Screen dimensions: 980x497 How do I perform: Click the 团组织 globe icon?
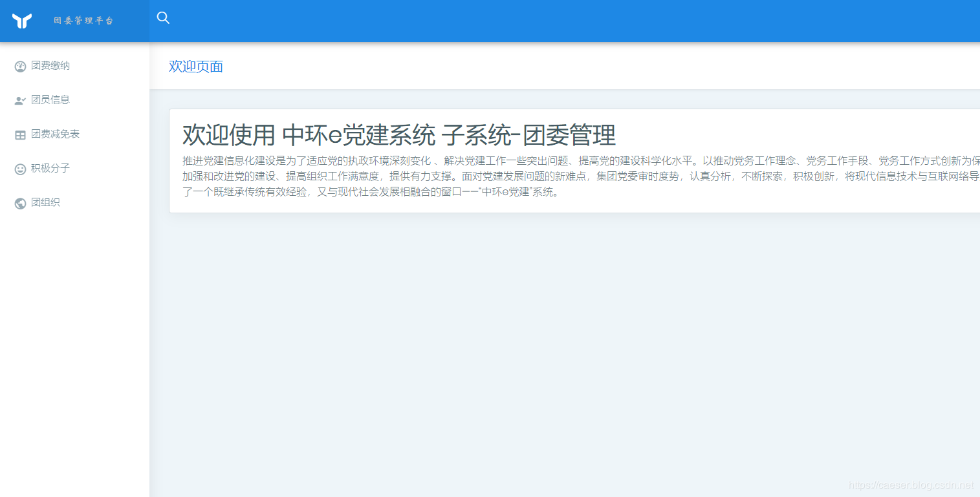pos(20,203)
